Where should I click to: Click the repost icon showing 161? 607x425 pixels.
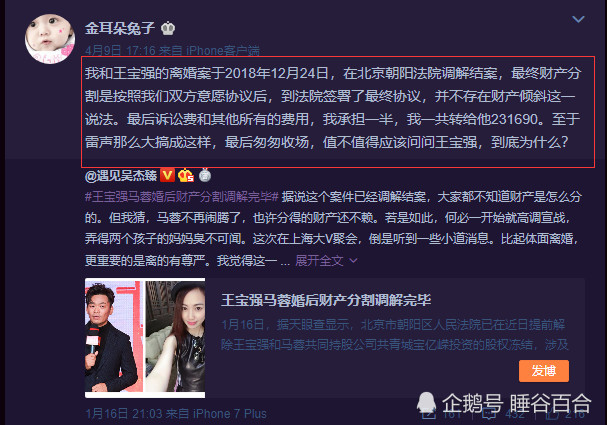(x=429, y=414)
